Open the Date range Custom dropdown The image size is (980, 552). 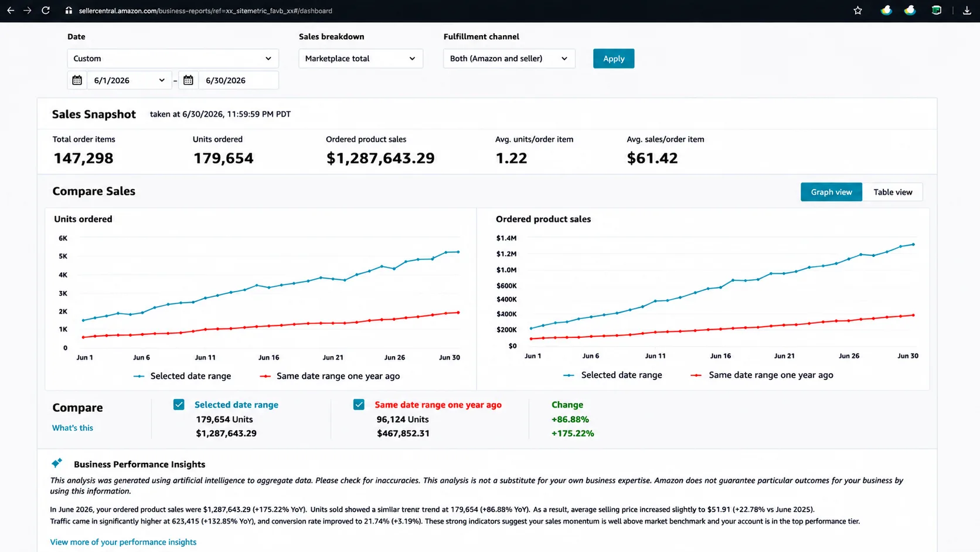coord(173,59)
